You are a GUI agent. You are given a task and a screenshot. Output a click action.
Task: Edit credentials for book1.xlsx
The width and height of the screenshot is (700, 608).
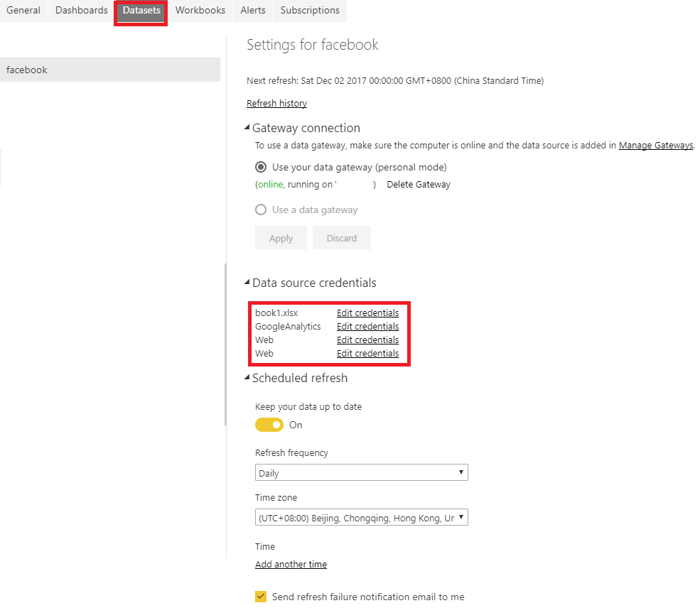pyautogui.click(x=368, y=313)
